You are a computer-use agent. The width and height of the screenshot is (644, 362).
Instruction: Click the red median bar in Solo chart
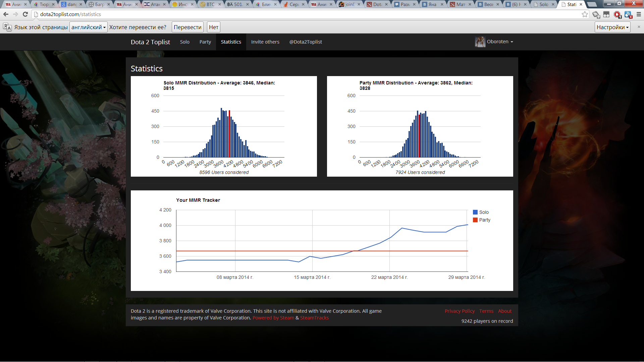pos(229,134)
